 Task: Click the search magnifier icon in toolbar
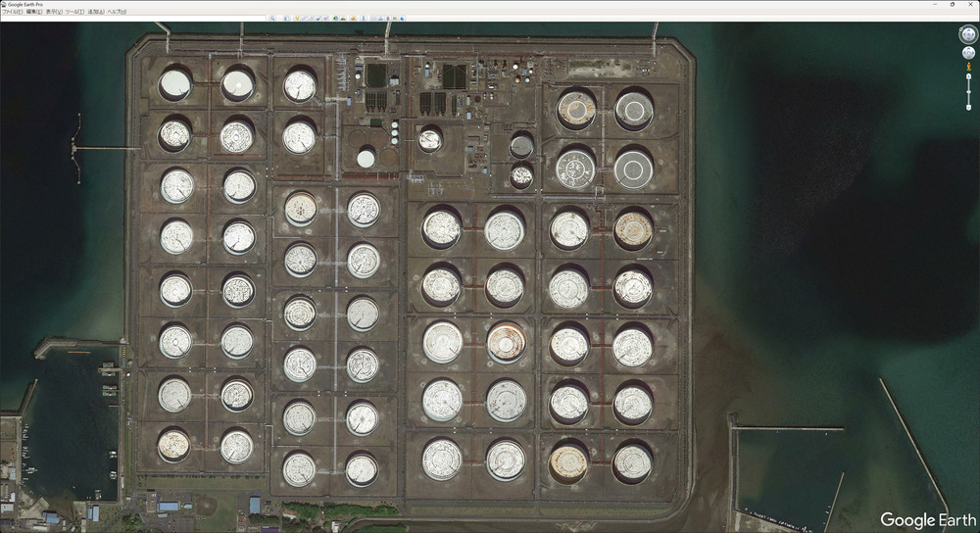click(x=272, y=19)
